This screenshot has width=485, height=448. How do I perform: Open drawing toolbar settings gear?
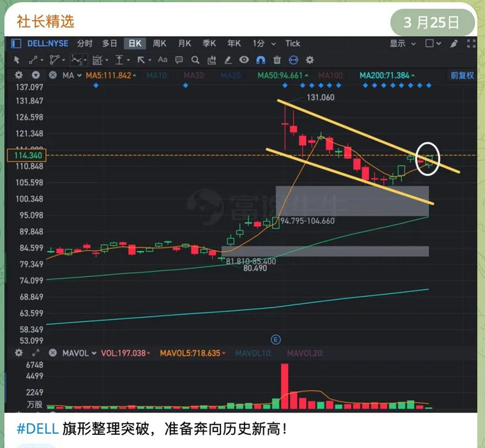point(310,60)
